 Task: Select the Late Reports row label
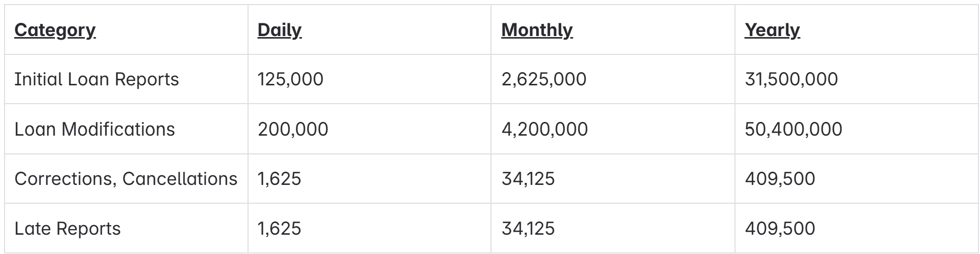pos(68,229)
